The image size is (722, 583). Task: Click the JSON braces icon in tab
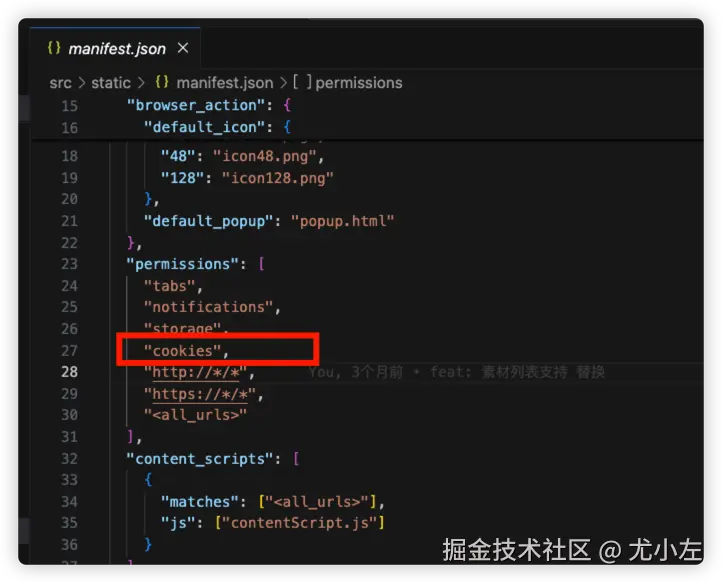tap(54, 47)
